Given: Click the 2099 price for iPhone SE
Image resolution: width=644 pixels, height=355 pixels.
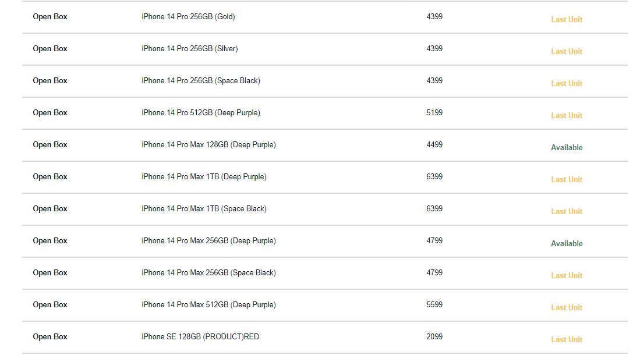Looking at the screenshot, I should point(434,336).
